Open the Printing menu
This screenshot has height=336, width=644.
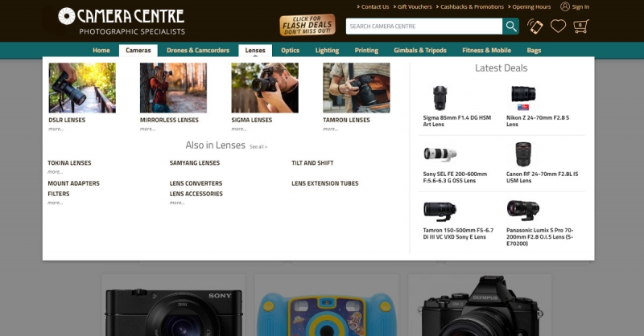[x=366, y=50]
